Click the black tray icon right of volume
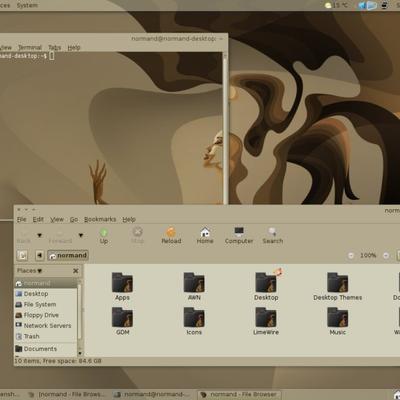The width and height of the screenshot is (400, 400). coord(385,5)
